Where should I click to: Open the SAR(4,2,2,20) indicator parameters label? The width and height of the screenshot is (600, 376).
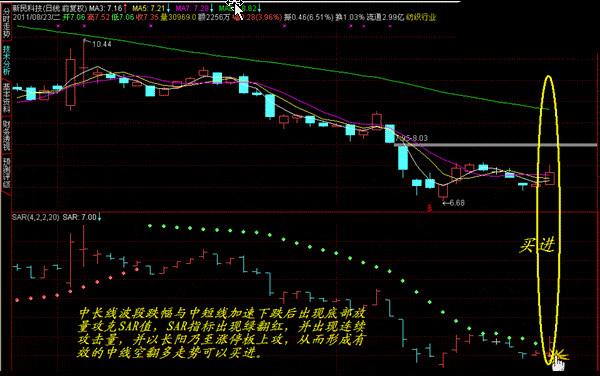click(x=36, y=217)
